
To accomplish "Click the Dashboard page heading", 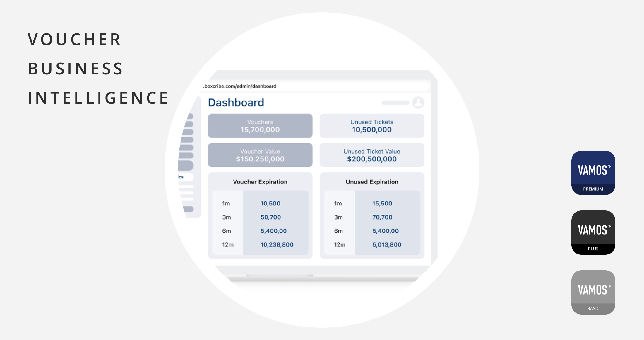I will pos(236,103).
